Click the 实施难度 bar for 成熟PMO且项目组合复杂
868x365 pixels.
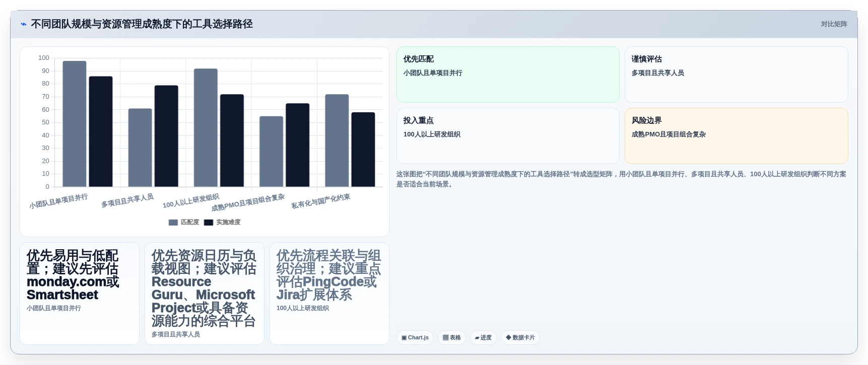tap(297, 145)
